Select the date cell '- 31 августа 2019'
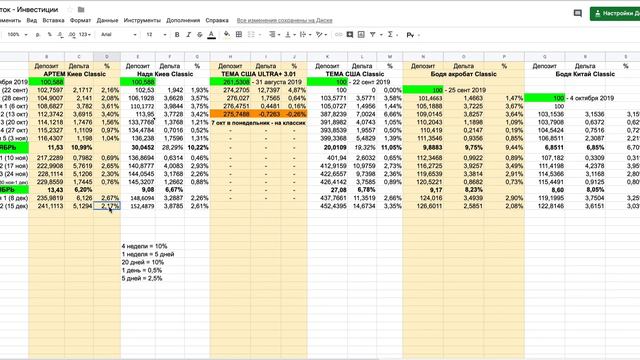This screenshot has width=640, height=360. pyautogui.click(x=276, y=82)
